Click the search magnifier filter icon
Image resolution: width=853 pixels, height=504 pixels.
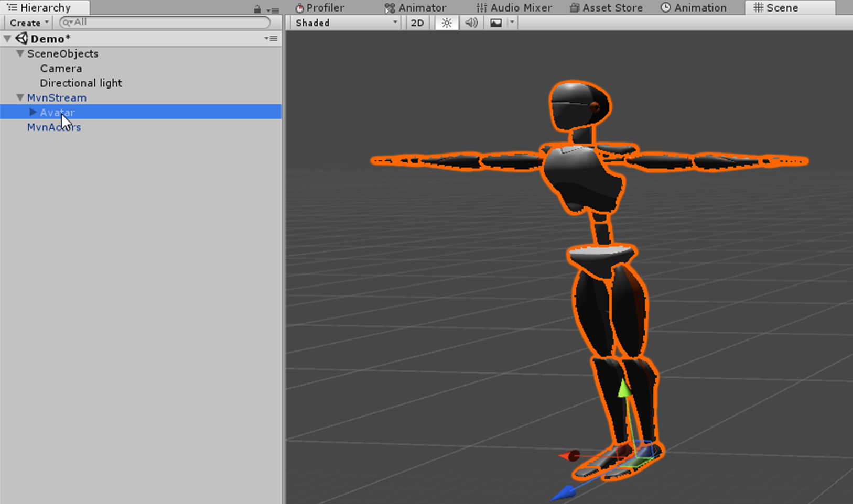pos(67,23)
